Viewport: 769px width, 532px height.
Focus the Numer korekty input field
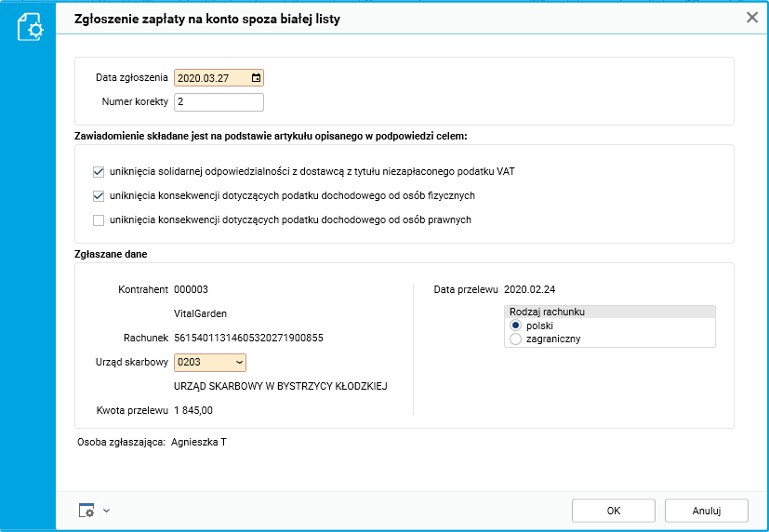click(x=219, y=102)
